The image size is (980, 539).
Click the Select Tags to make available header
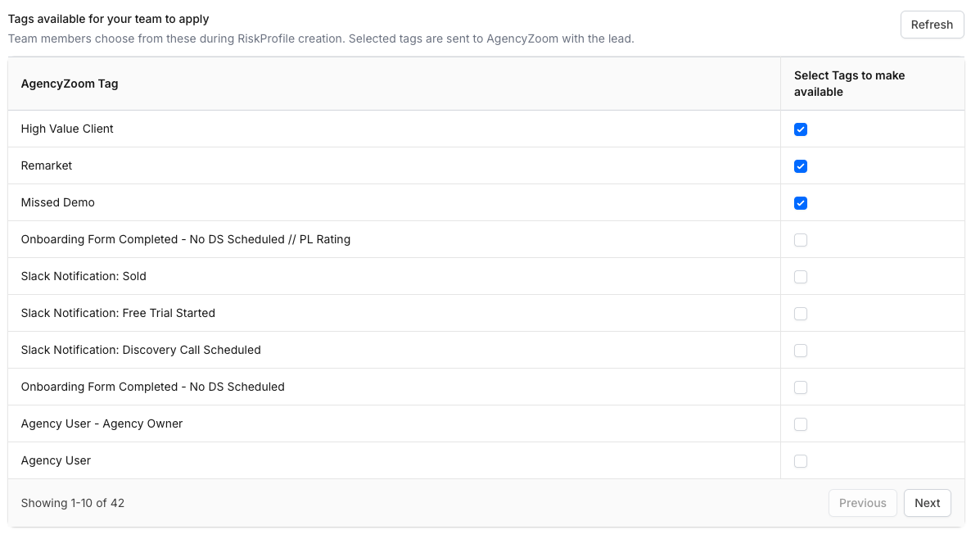coord(849,84)
